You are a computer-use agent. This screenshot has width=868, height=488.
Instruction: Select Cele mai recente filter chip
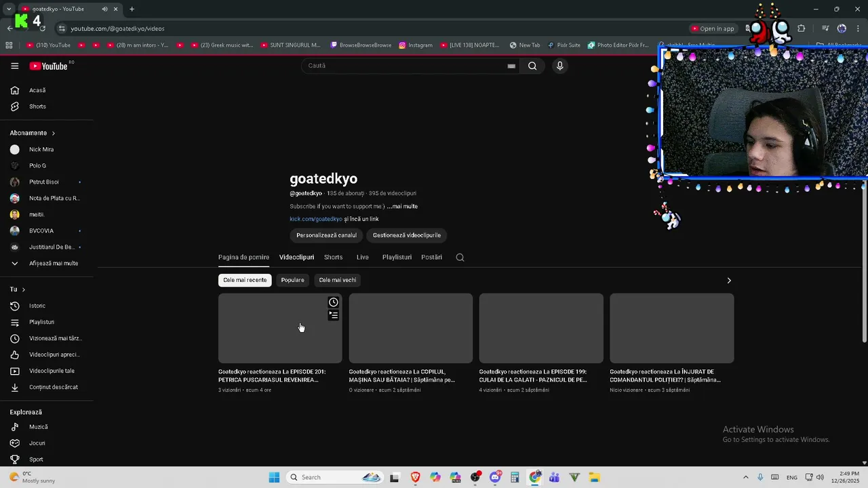(245, 280)
